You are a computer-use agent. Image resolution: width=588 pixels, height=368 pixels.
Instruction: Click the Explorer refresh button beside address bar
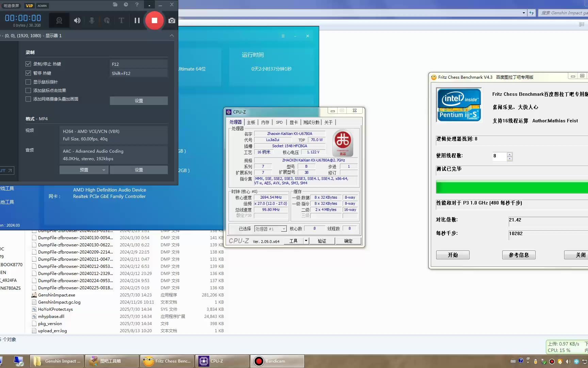pos(532,13)
